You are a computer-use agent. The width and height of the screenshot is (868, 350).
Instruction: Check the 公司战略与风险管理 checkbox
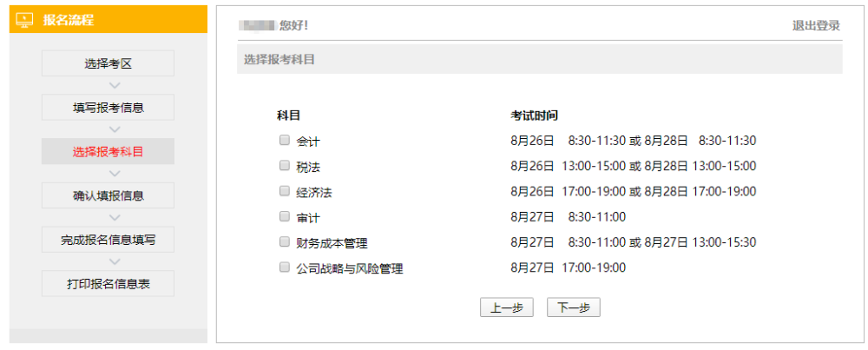284,267
